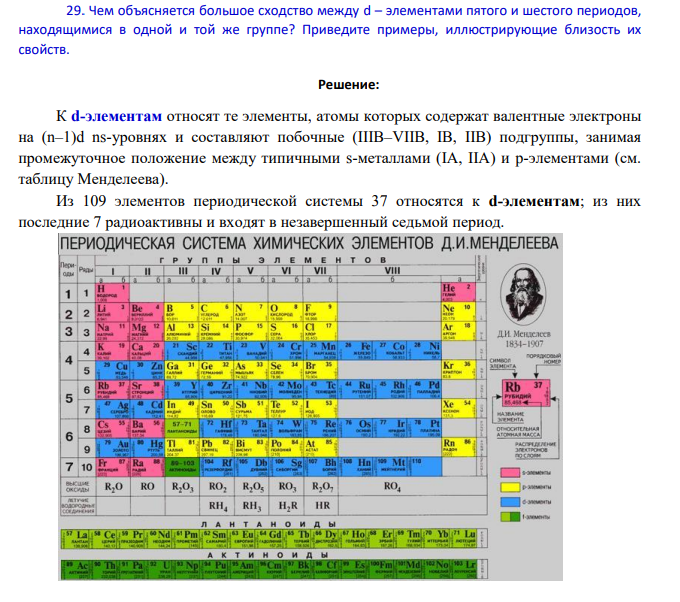Click the carbon C cell

click(216, 312)
